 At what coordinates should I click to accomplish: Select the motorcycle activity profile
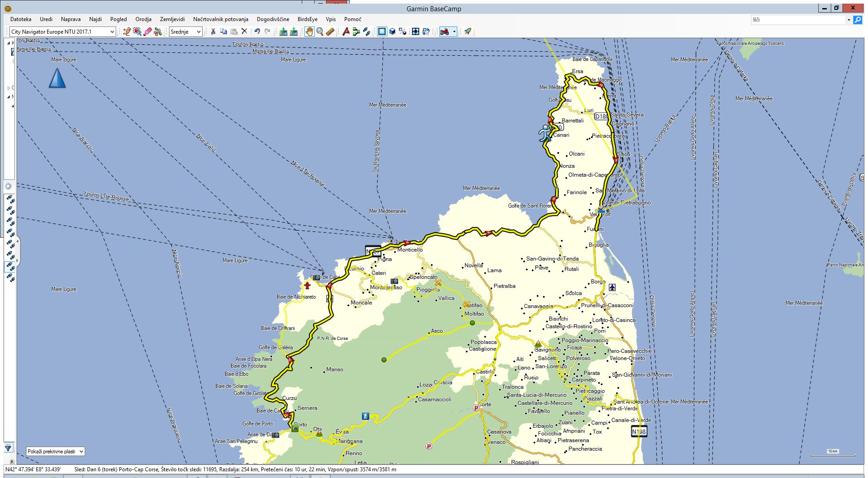tap(445, 31)
